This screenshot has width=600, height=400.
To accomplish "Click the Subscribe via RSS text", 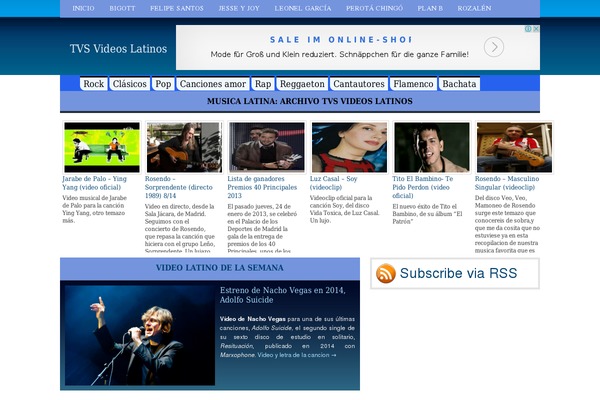I will pos(458,273).
